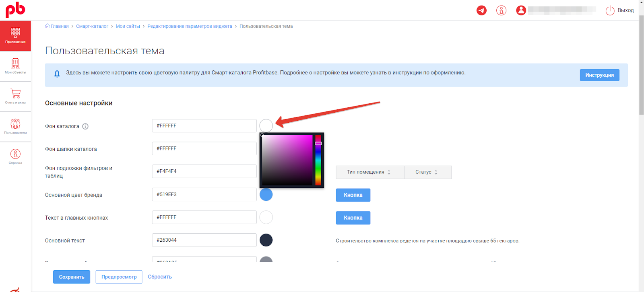Viewport: 644px width, 292px height.
Task: Click the Пользовательская тема breadcrumb text
Action: coord(266,26)
